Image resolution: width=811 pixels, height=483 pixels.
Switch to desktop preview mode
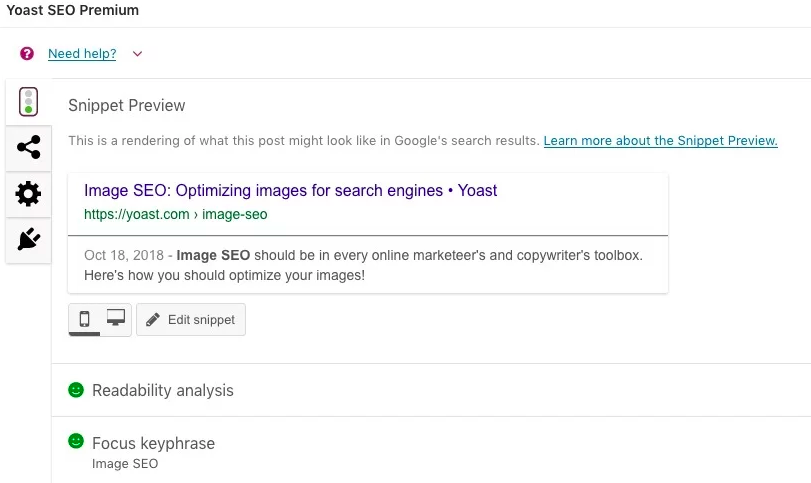[x=116, y=318]
